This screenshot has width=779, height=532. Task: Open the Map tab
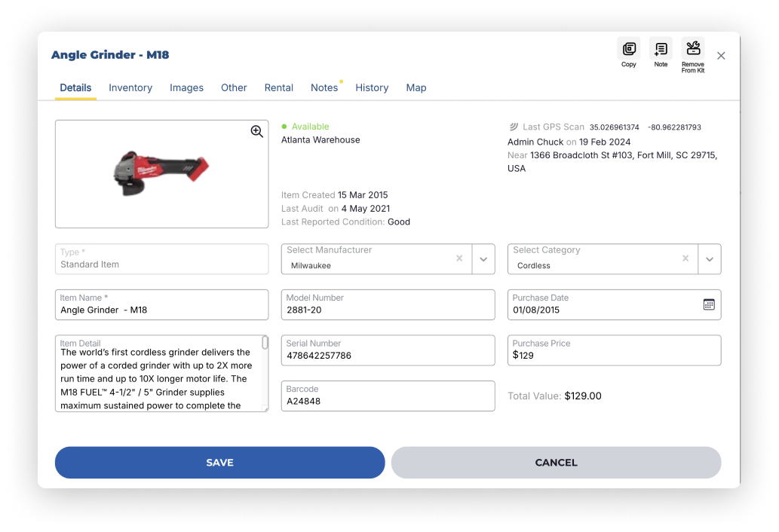(x=416, y=88)
